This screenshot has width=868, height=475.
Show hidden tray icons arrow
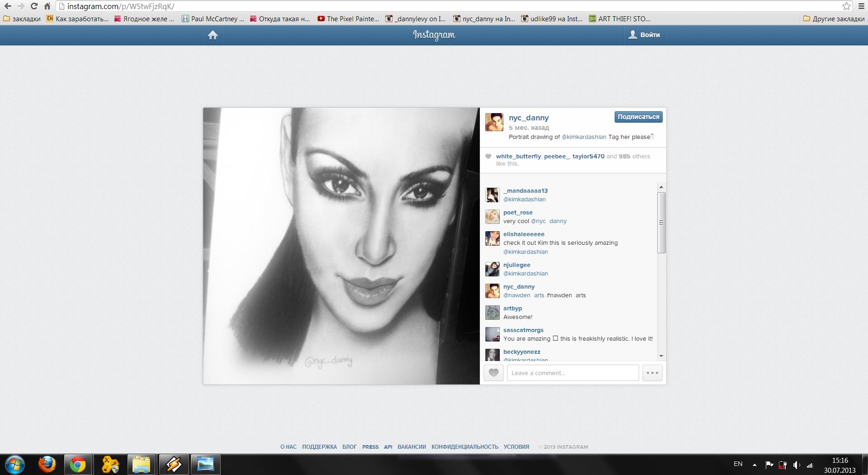(754, 465)
